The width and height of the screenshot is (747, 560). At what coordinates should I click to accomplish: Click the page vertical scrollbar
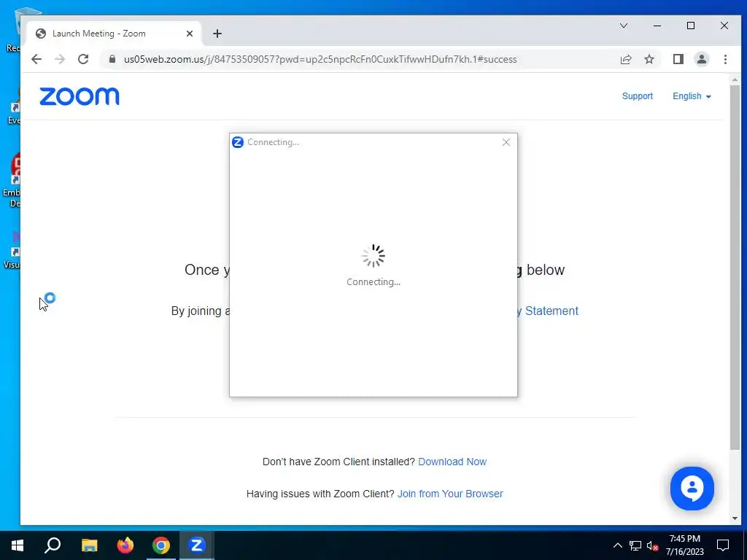[x=735, y=268]
